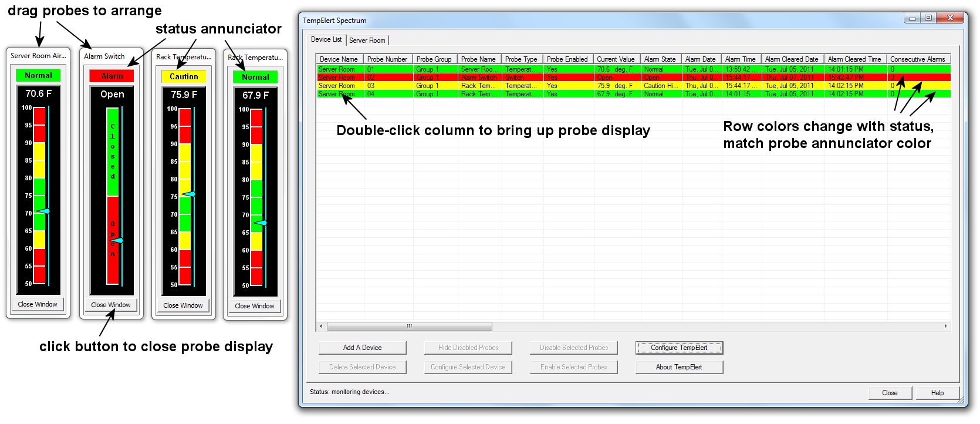Click the yellow Caution status annunciator
Image resolution: width=980 pixels, height=424 pixels.
click(x=184, y=77)
